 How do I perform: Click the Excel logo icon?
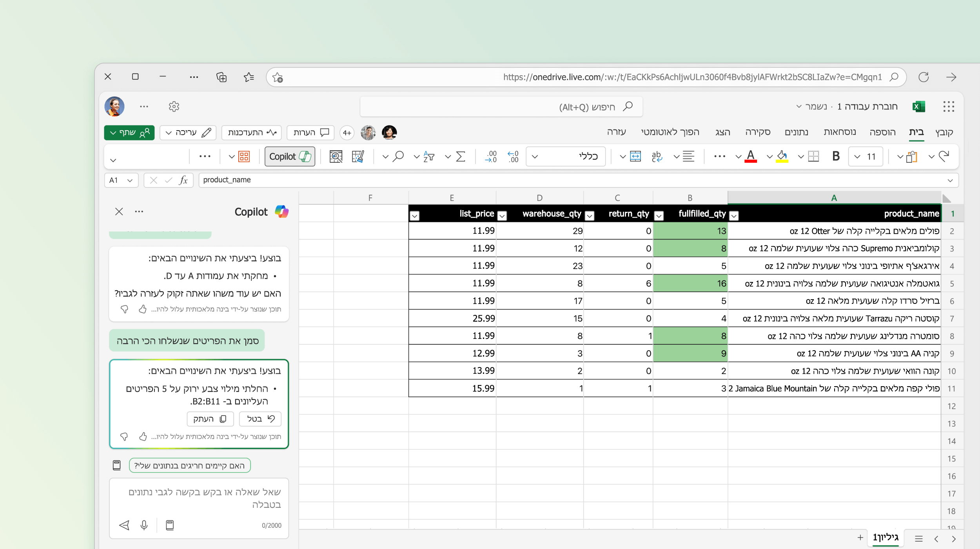click(x=919, y=107)
